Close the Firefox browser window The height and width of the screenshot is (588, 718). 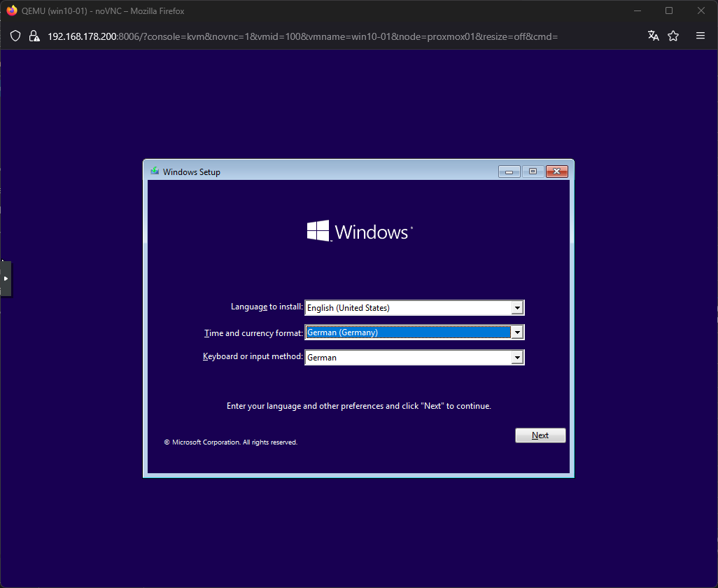701,10
